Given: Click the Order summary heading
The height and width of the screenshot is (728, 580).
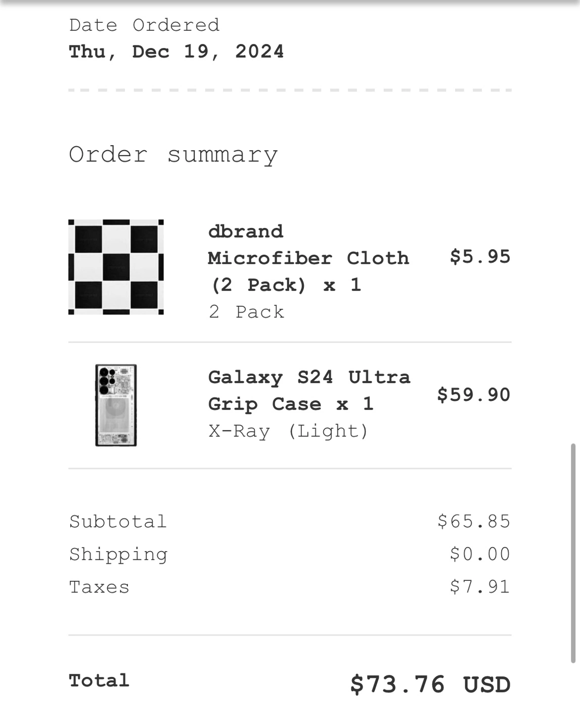Looking at the screenshot, I should pos(173,155).
